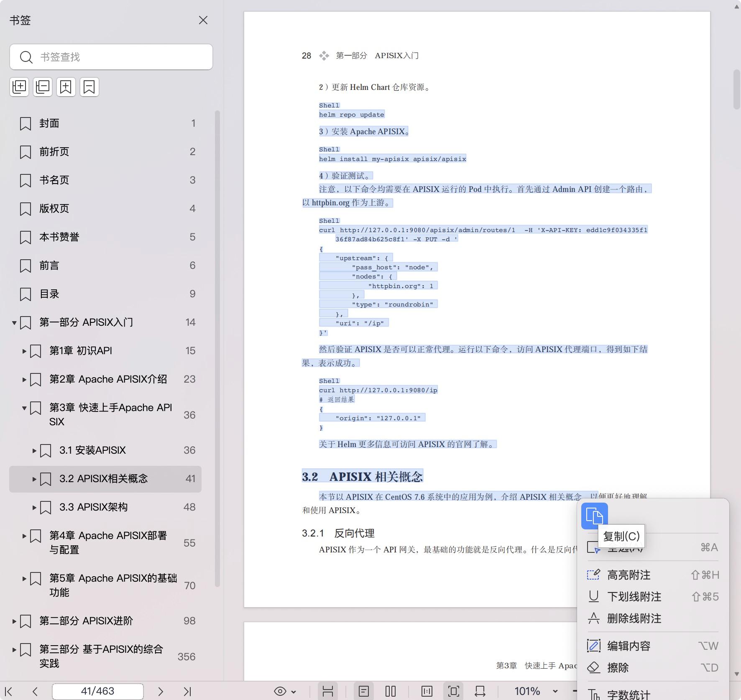Close the 书签 sidebar panel

(x=204, y=20)
